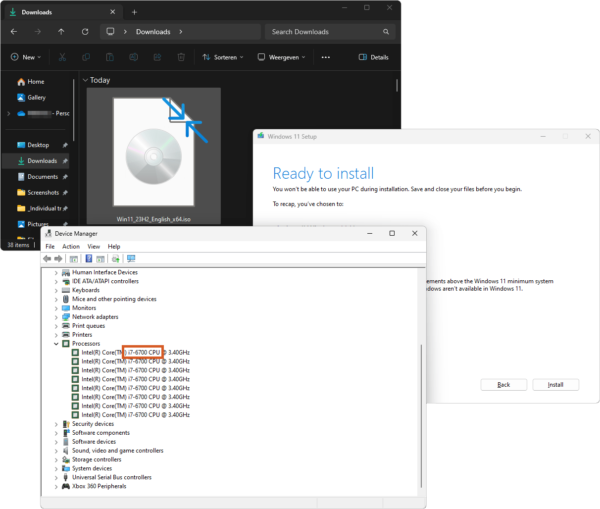
Task: Close the Downloads tab in File Explorer
Action: pos(112,12)
